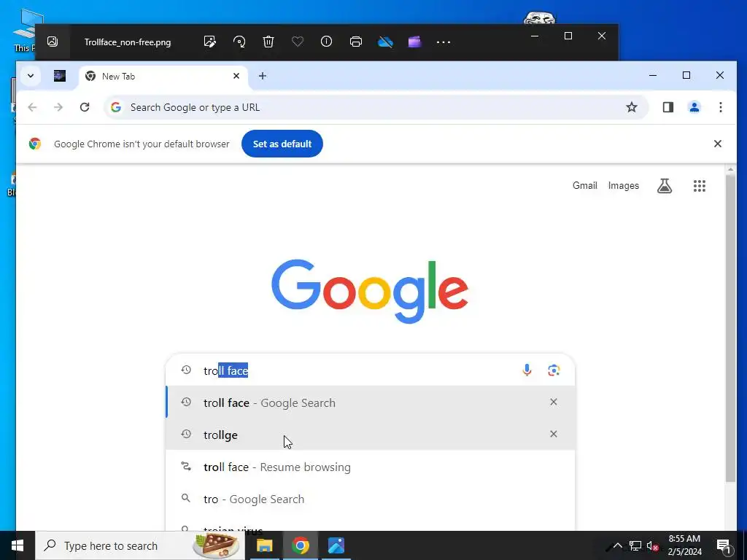Search by image with Google Lens
This screenshot has height=560, width=747.
pos(554,370)
